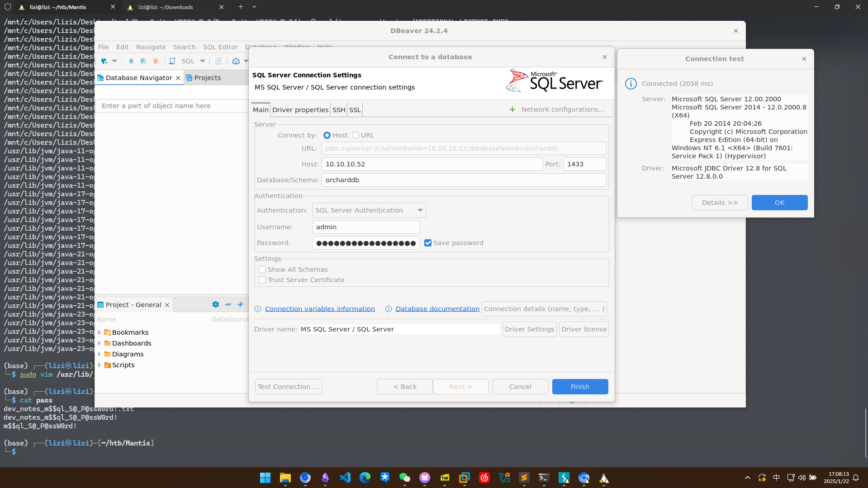Open the Authentication type dropdown

point(369,210)
